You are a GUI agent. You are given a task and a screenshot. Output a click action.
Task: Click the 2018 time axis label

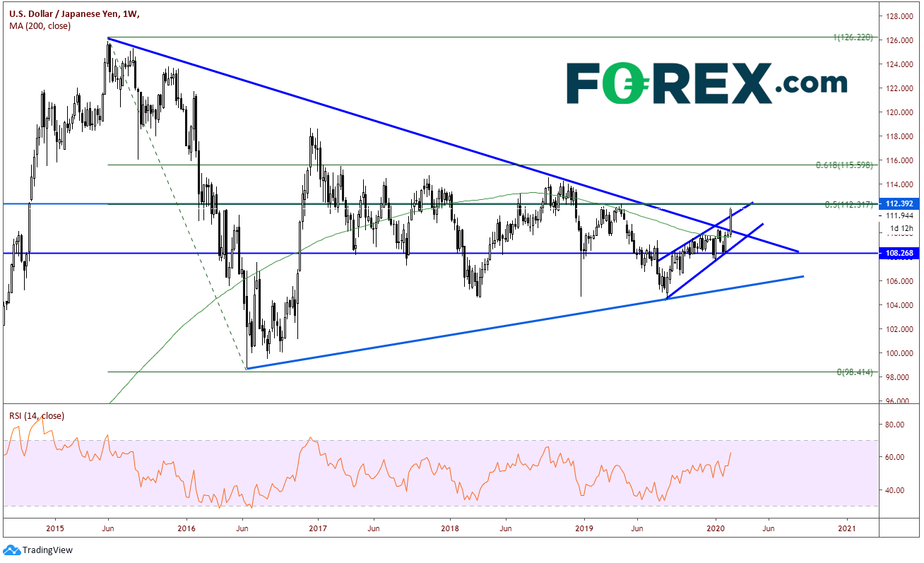point(450,528)
